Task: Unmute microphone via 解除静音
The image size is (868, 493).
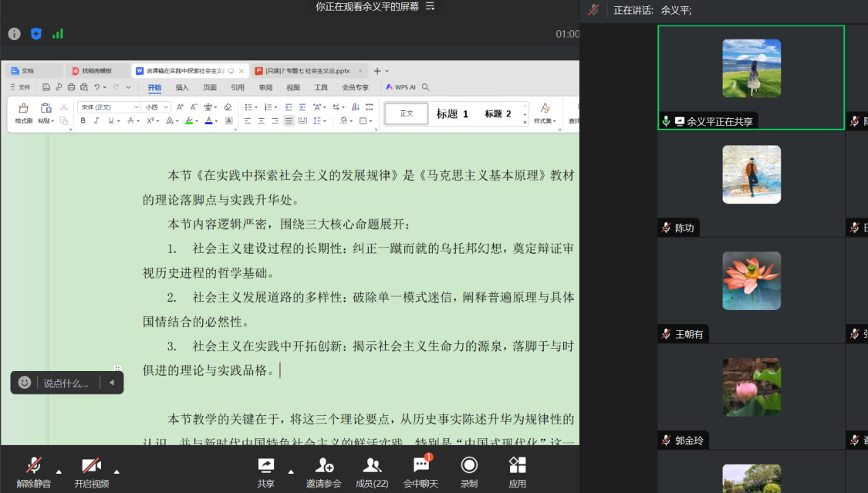Action: point(34,470)
